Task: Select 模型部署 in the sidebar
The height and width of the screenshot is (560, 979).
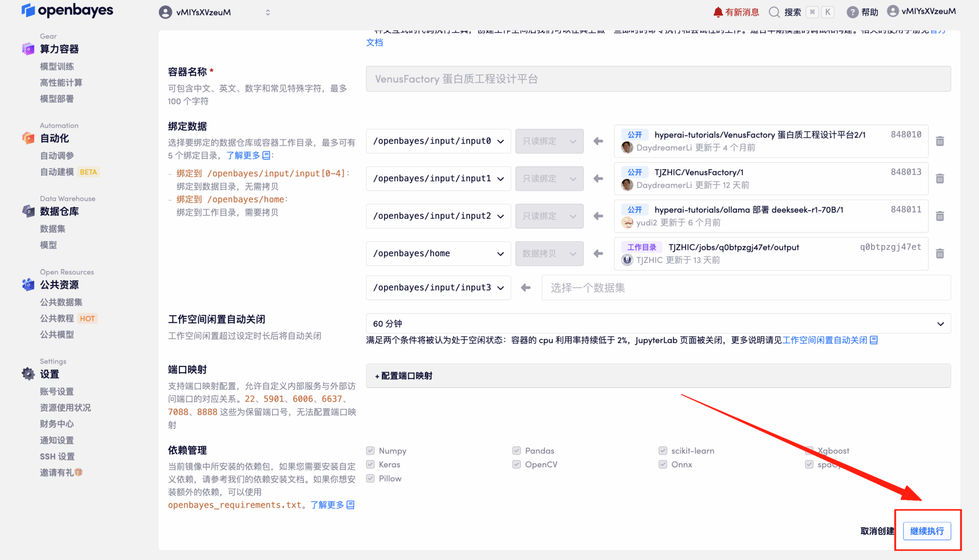Action: coord(56,98)
